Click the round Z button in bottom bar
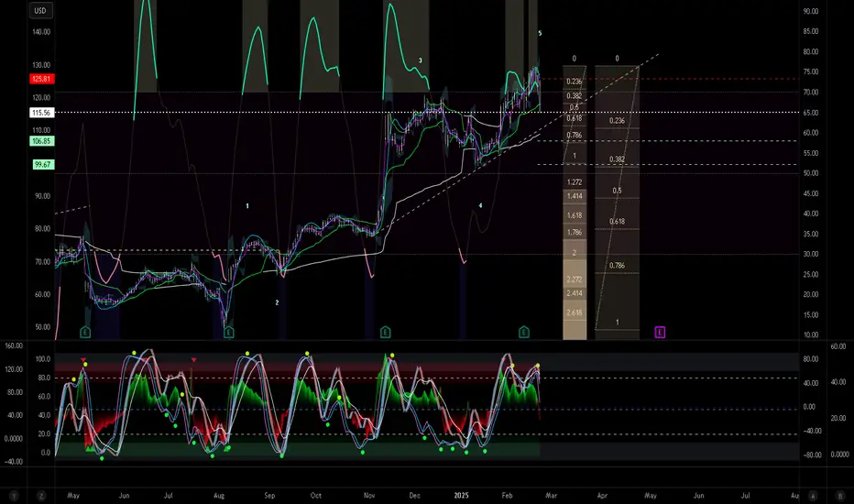854x504 pixels. pyautogui.click(x=41, y=496)
